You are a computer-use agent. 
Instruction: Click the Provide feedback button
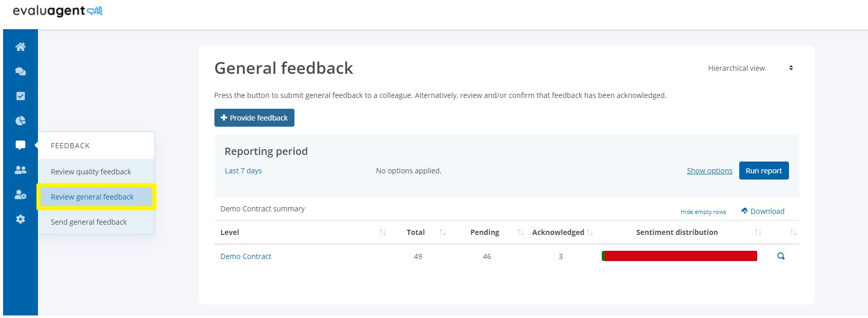254,117
